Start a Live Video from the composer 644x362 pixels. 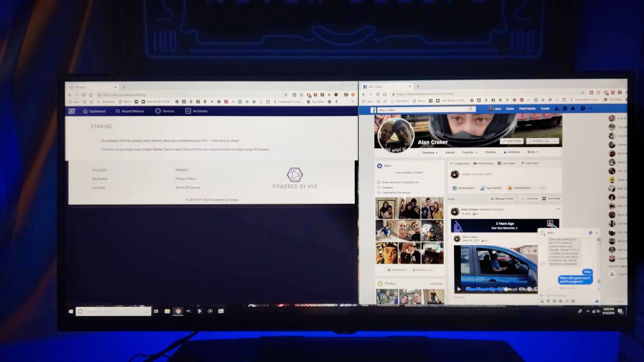pyautogui.click(x=507, y=163)
